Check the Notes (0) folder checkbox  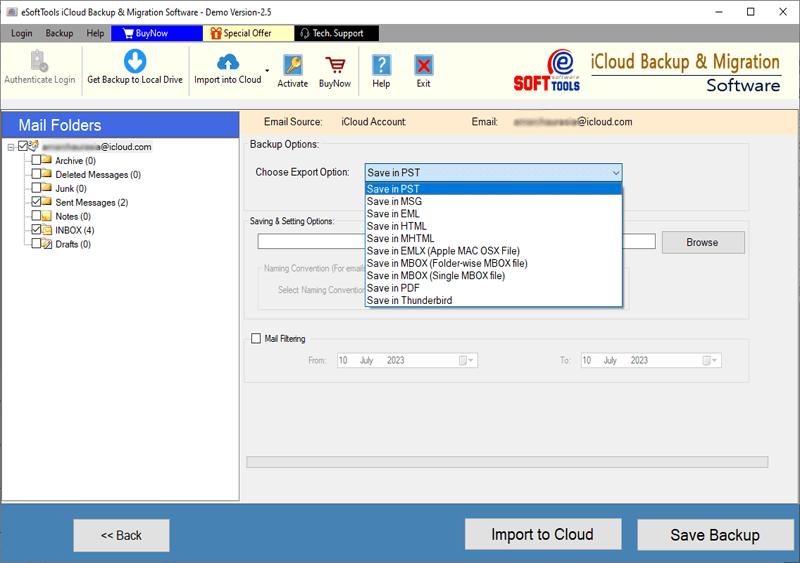[36, 215]
